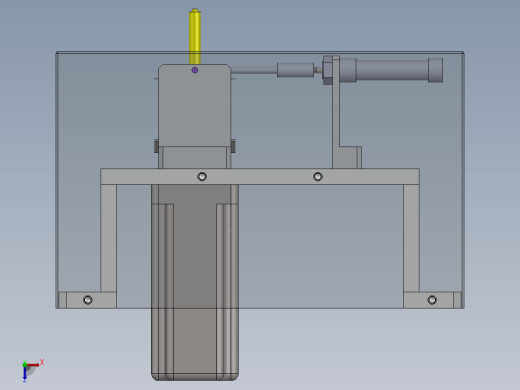This screenshot has height=390, width=520.
Task: Select the horizontal crossbar plate
Action: click(x=260, y=177)
